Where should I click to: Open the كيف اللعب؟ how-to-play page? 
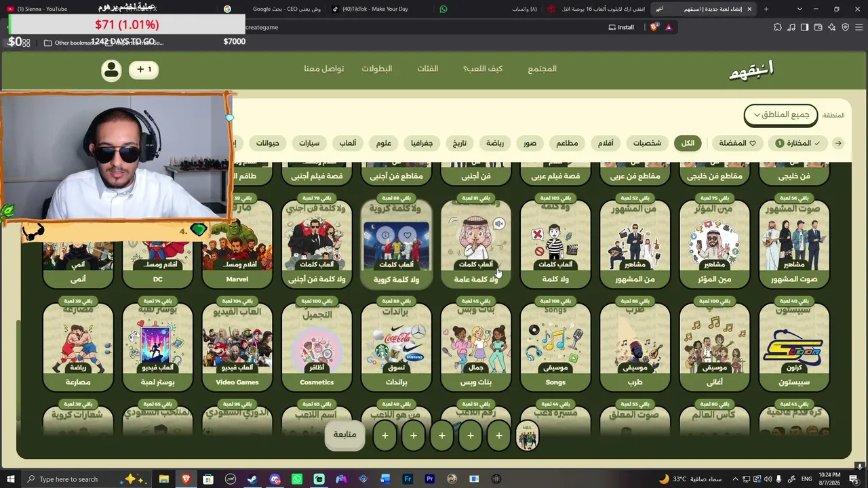click(483, 68)
